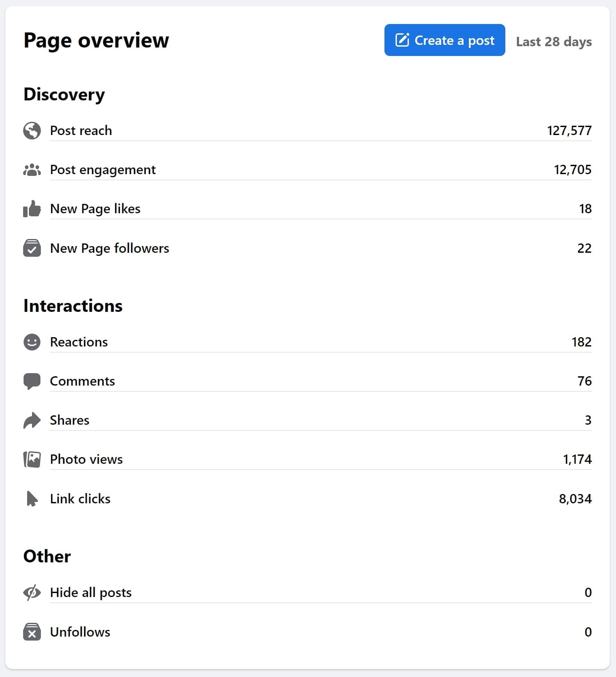Image resolution: width=616 pixels, height=677 pixels.
Task: Open the Last 28 days date range
Action: pyautogui.click(x=554, y=42)
